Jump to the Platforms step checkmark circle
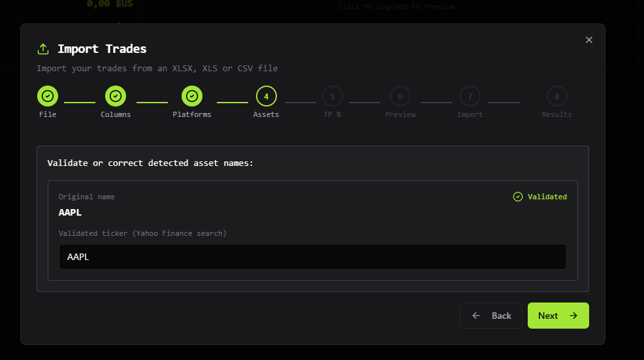Image resolution: width=644 pixels, height=360 pixels. coord(192,96)
